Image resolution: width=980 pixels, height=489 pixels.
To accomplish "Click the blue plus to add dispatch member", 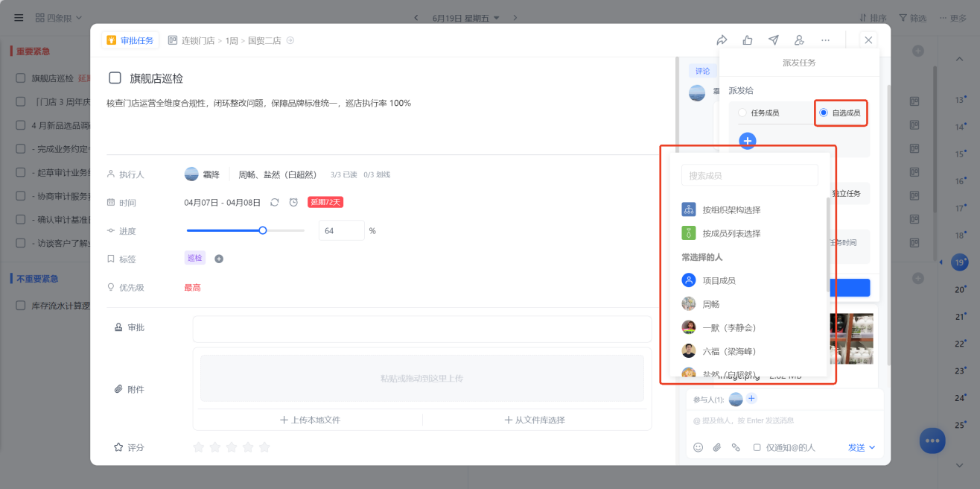I will pos(748,141).
